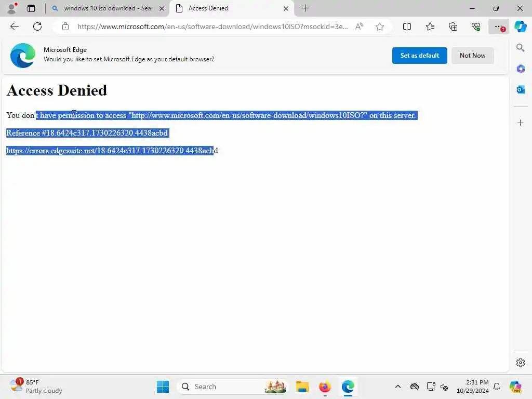
Task: Open the Favorites list icon
Action: tap(430, 26)
